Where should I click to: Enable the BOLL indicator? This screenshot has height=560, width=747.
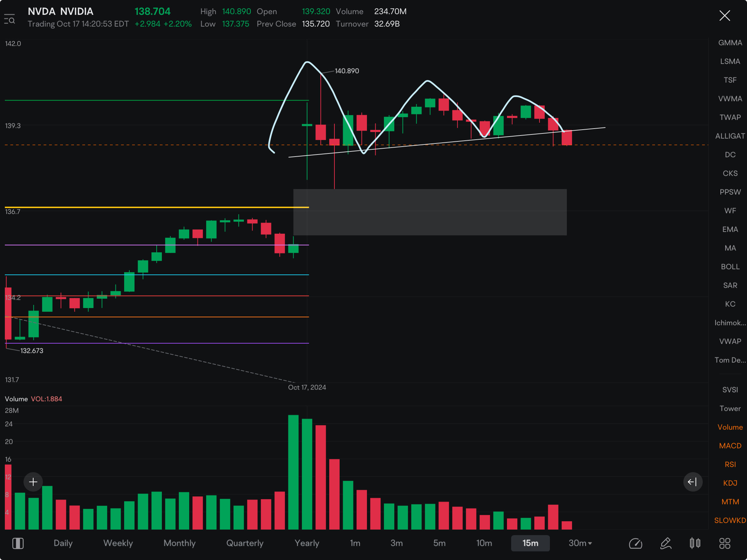730,267
